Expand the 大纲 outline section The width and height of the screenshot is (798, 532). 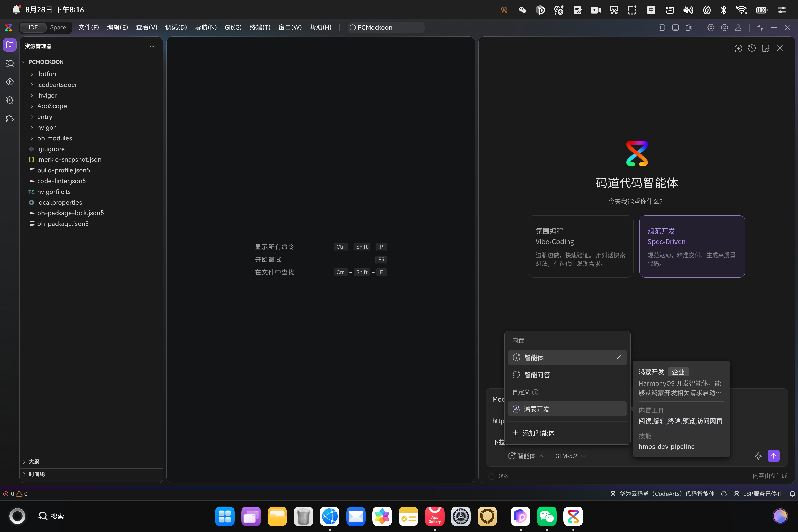(91, 462)
